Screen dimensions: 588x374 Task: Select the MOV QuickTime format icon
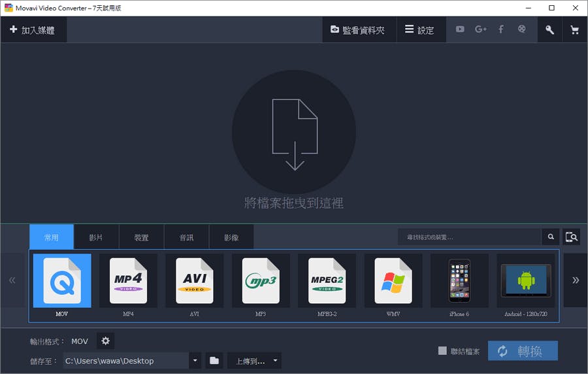point(62,280)
